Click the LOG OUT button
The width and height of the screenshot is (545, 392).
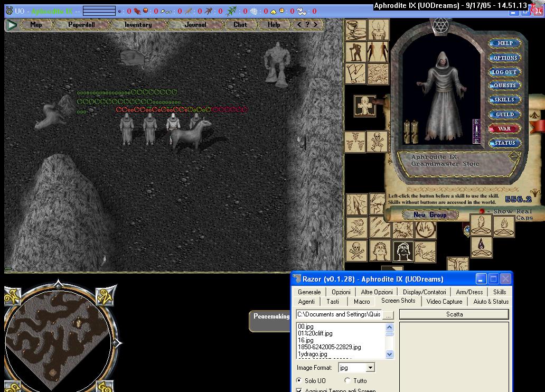coord(504,72)
